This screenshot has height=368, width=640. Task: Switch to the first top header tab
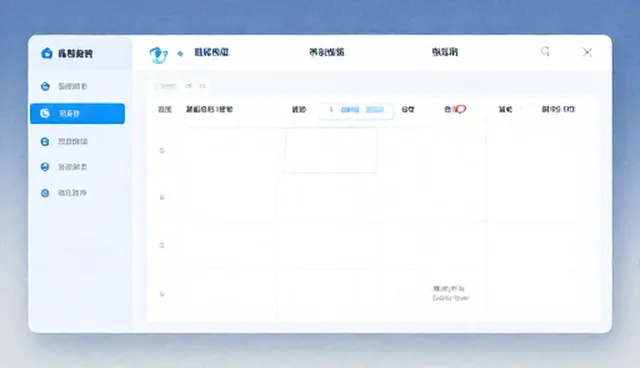point(211,52)
